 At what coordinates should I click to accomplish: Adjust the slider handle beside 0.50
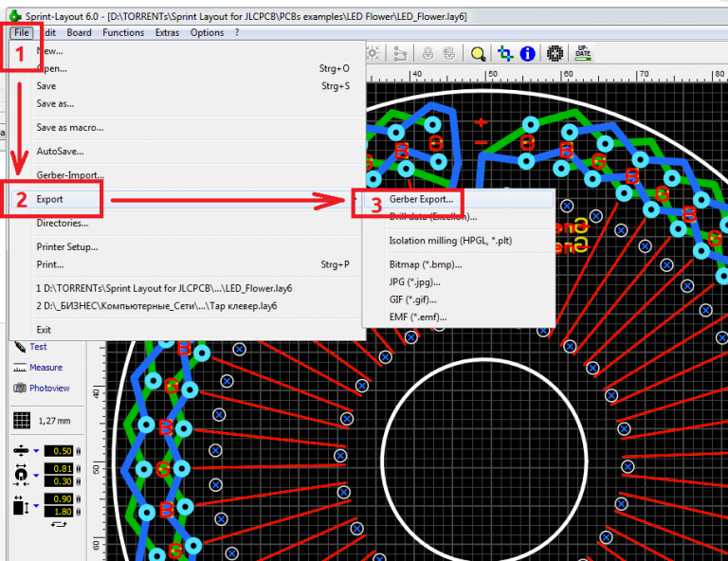pyautogui.click(x=78, y=451)
